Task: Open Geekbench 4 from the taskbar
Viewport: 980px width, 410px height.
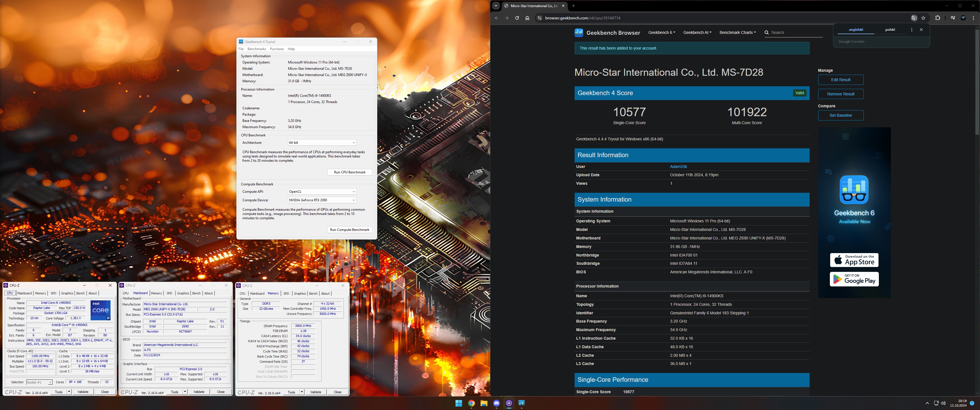Action: click(x=522, y=403)
